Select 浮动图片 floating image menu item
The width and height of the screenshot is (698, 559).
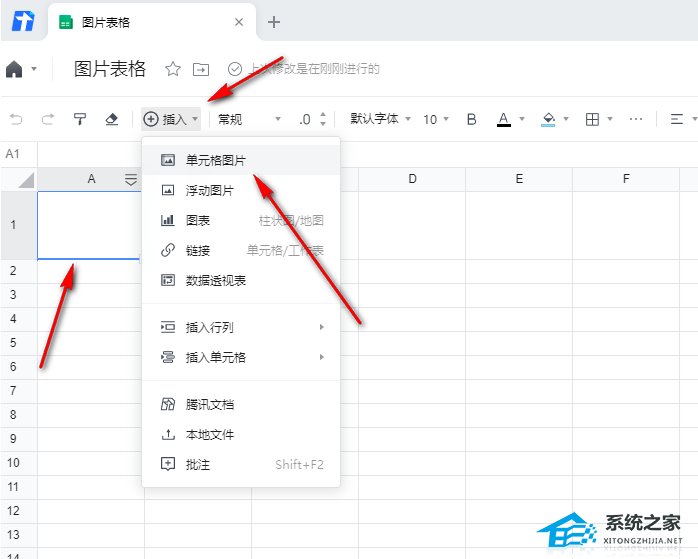tap(241, 190)
